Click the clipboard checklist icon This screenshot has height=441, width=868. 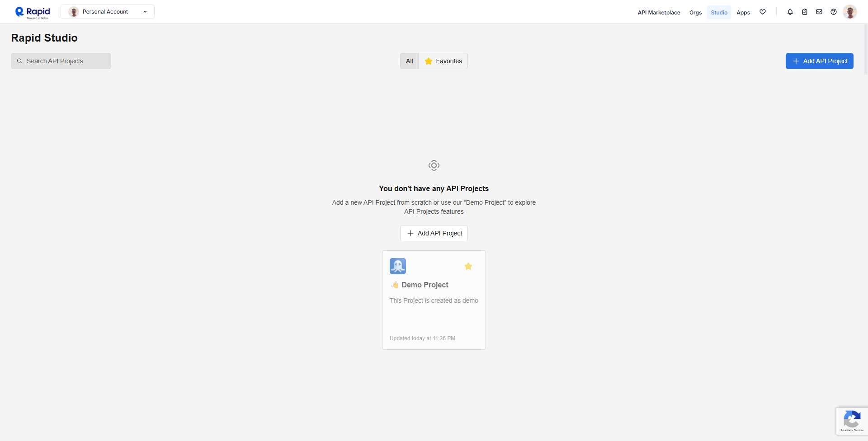point(805,12)
